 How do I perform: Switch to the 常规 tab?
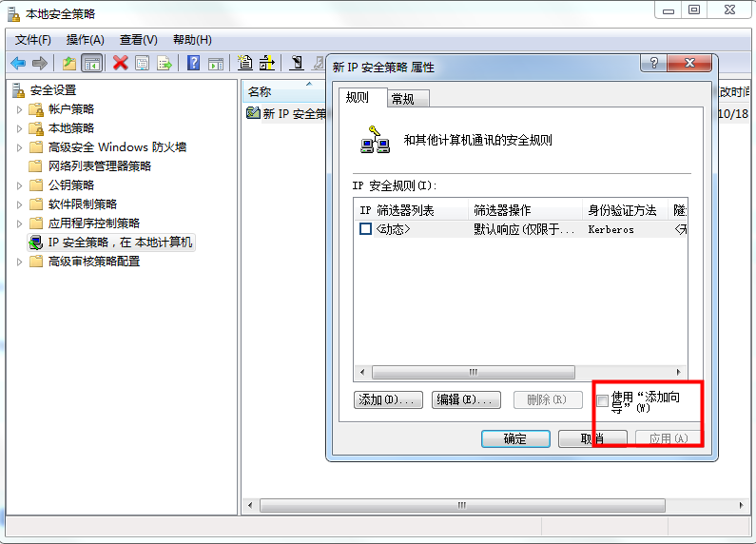[403, 99]
